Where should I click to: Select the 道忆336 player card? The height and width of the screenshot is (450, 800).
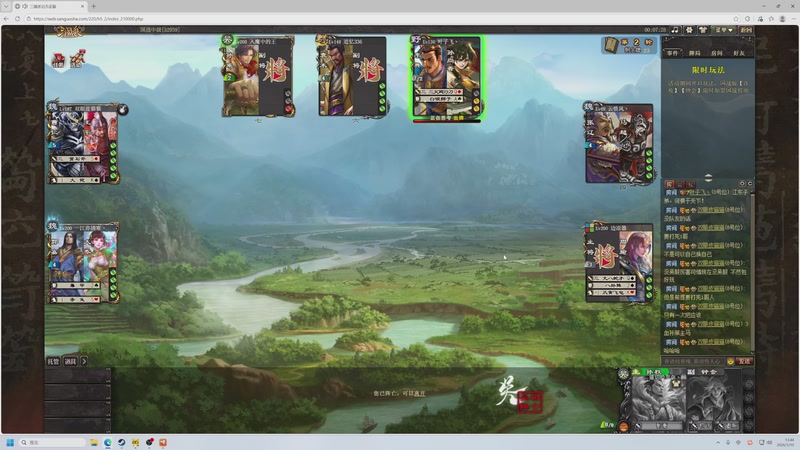click(352, 76)
